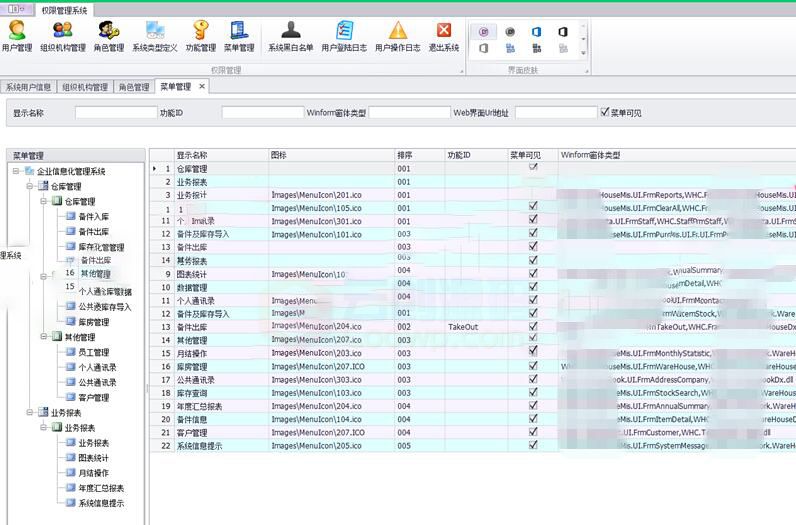
Task: Toggle menu-visible checkbox in 数据管理 row
Action: point(533,286)
